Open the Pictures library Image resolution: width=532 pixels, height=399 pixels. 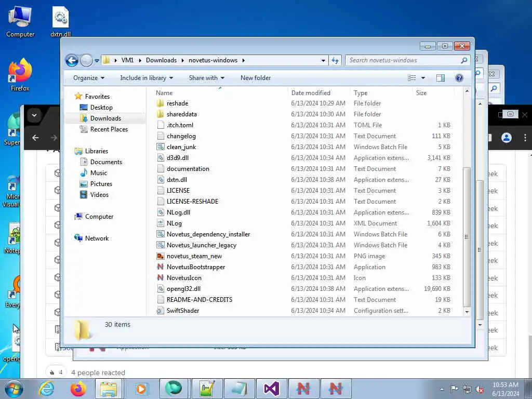pos(101,184)
